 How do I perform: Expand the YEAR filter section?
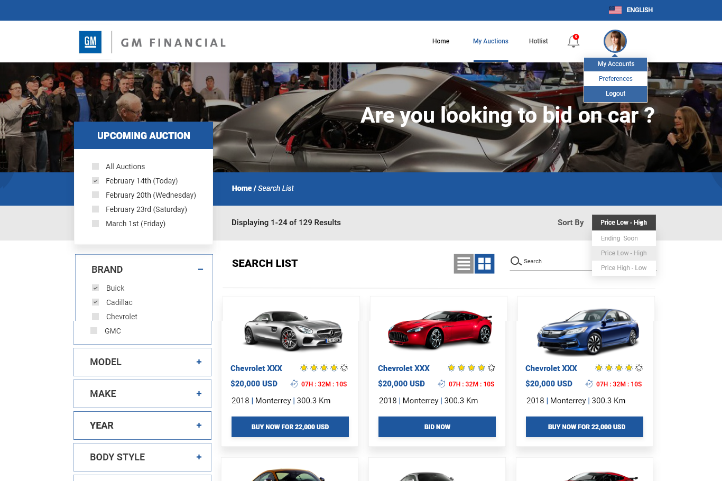point(199,425)
